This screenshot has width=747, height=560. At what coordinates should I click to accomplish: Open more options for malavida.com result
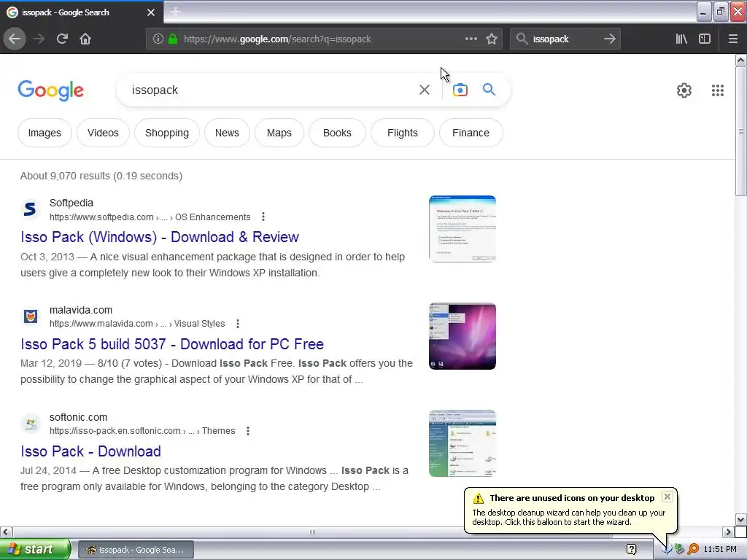[x=238, y=324]
